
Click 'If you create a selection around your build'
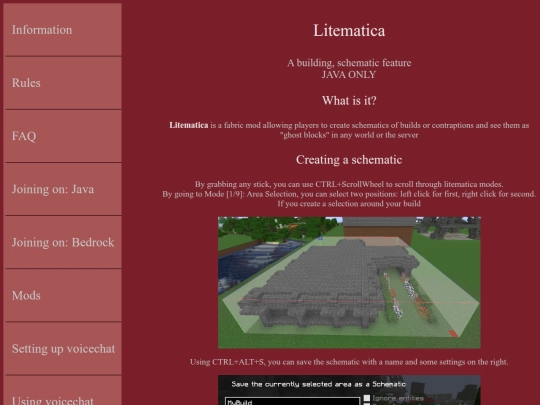point(349,204)
